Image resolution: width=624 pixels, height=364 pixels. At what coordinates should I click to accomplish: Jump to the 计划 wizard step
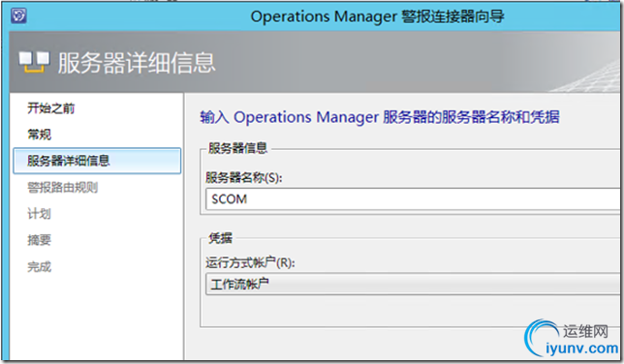click(x=39, y=214)
